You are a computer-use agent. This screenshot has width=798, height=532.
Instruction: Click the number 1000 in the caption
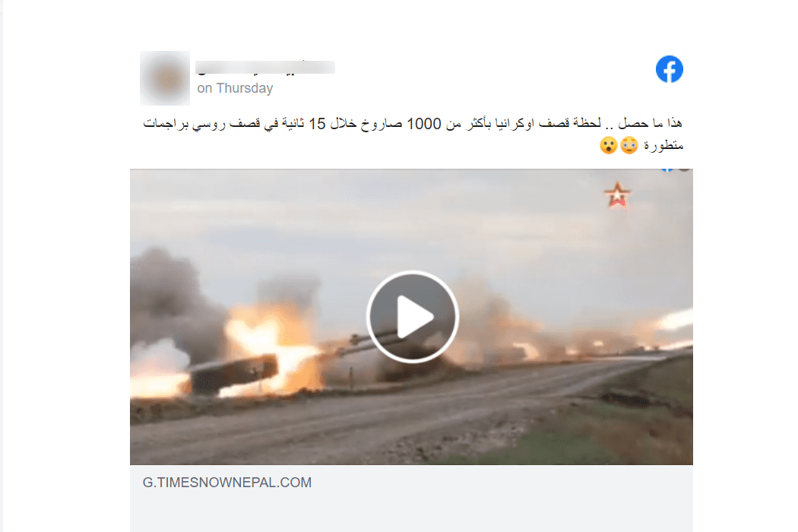[x=424, y=124]
